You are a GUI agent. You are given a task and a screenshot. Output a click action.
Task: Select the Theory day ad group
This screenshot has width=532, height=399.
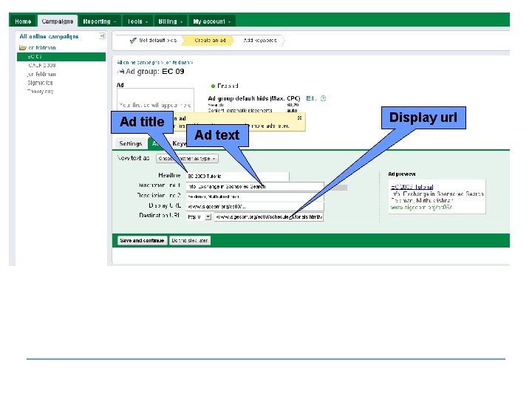(41, 92)
